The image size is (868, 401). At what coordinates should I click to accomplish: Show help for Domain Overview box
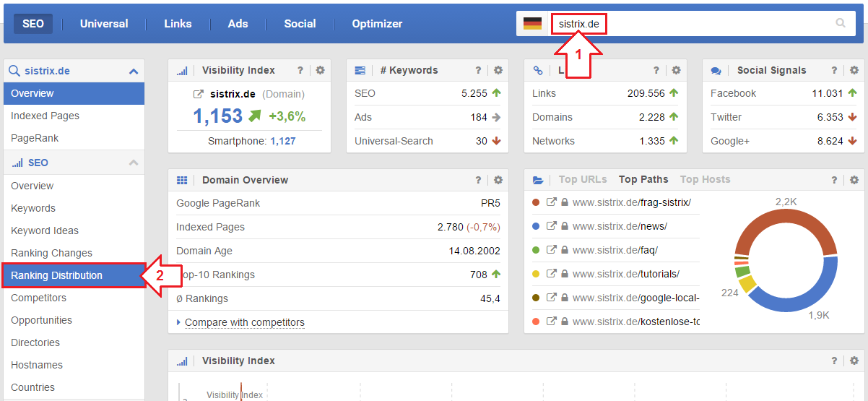pyautogui.click(x=478, y=180)
